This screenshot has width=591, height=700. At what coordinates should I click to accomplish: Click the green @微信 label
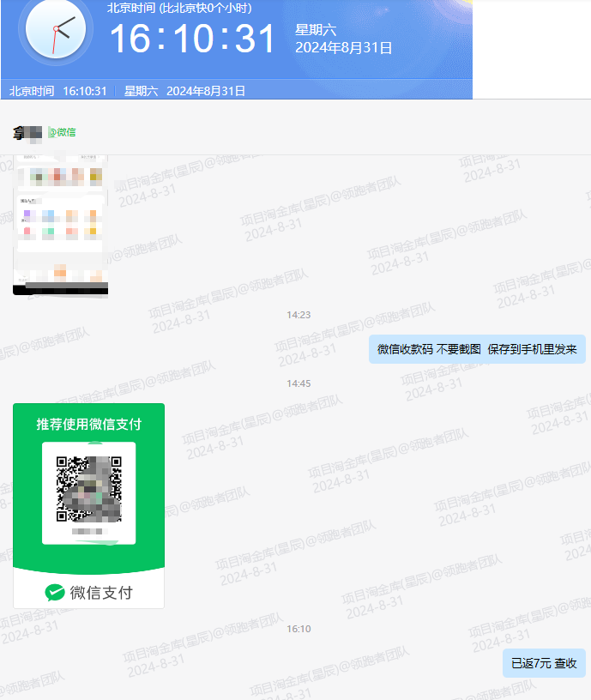pyautogui.click(x=62, y=132)
